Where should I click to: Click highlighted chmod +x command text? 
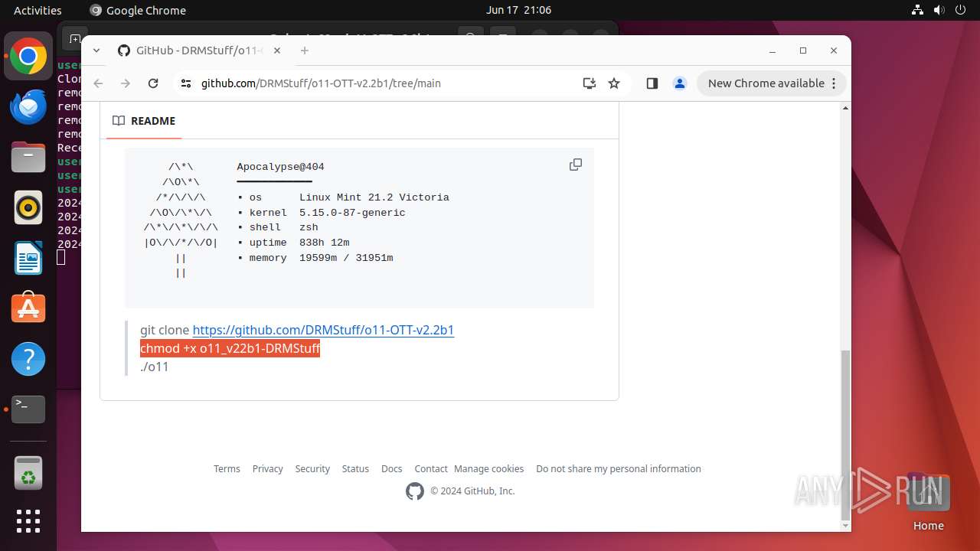click(x=230, y=348)
